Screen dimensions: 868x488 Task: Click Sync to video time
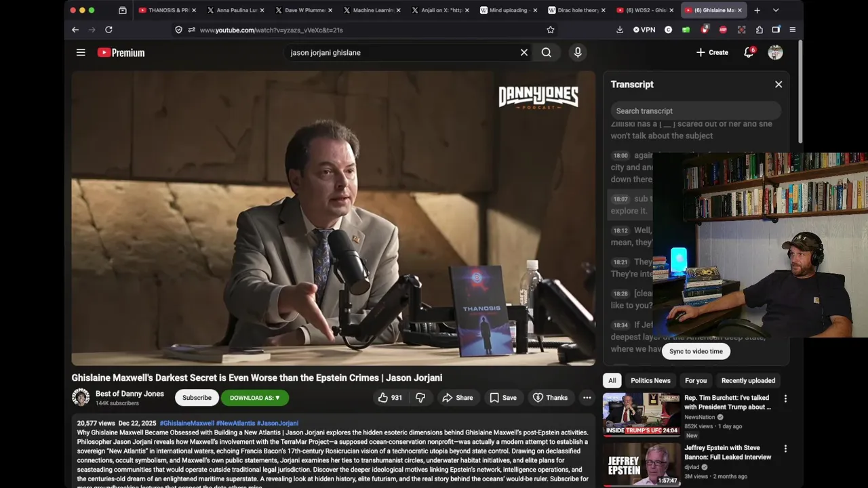(696, 351)
